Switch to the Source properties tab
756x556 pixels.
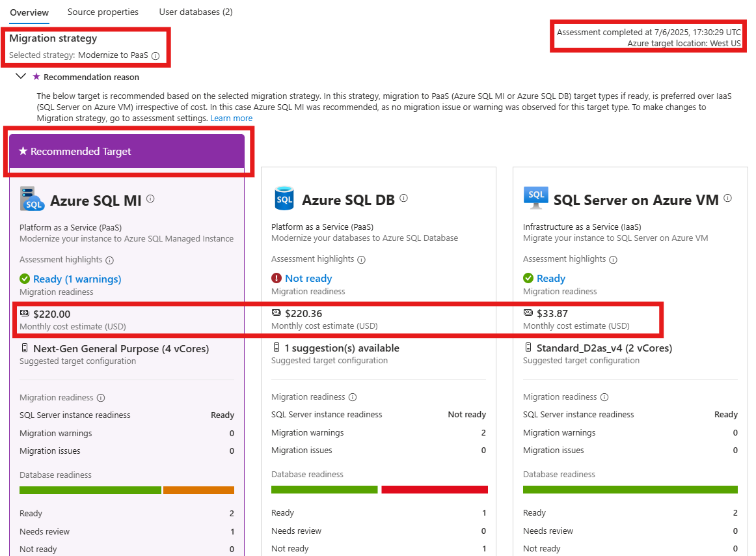(103, 12)
